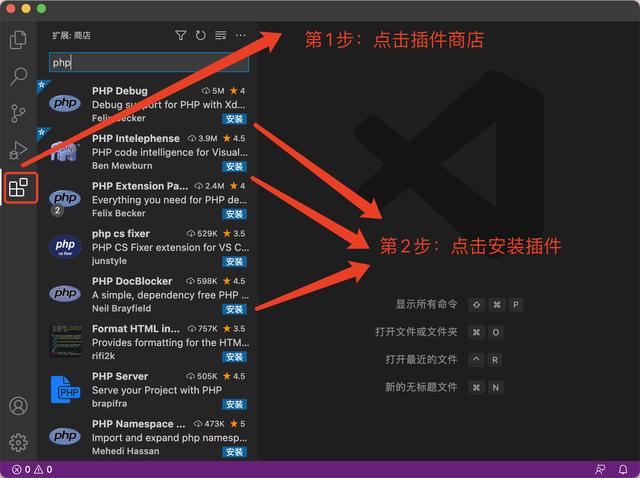Viewport: 640px width, 478px height.
Task: Click publisher name brapifra
Action: 109,403
